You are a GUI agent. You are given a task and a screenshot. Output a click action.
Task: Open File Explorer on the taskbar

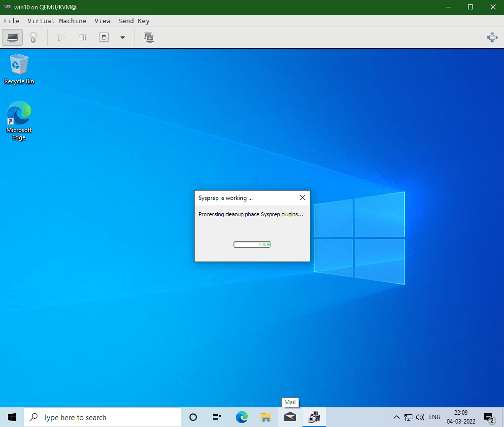click(266, 417)
